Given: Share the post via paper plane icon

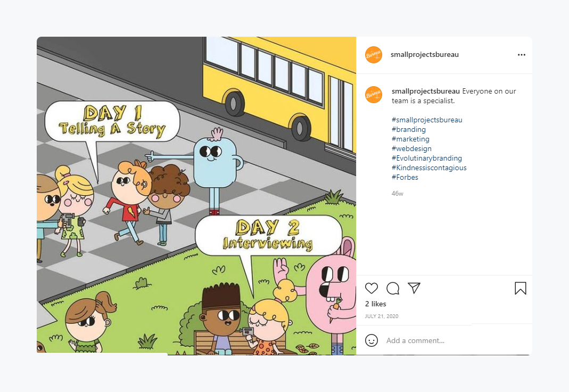Looking at the screenshot, I should (x=414, y=288).
